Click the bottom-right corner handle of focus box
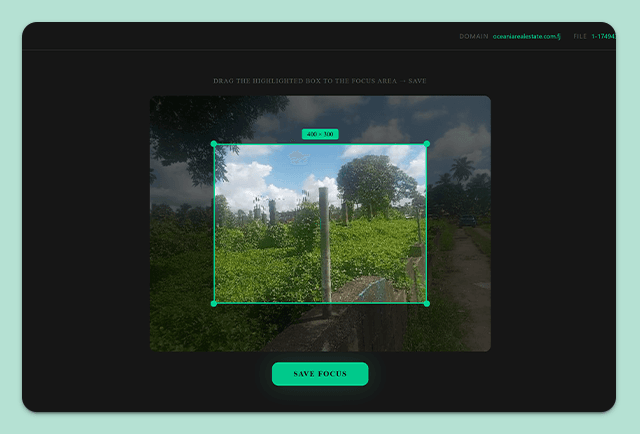Screen dimensions: 640x434 (x=427, y=303)
